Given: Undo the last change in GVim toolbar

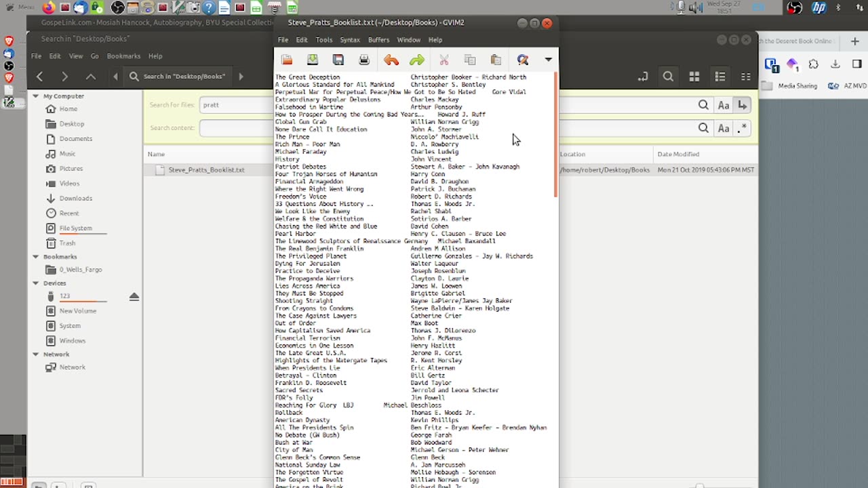Looking at the screenshot, I should pyautogui.click(x=391, y=60).
